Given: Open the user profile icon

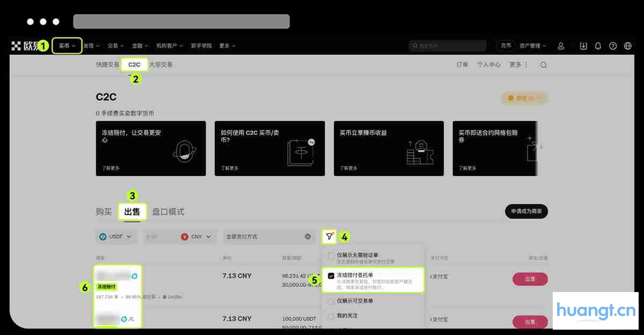Looking at the screenshot, I should pos(561,46).
